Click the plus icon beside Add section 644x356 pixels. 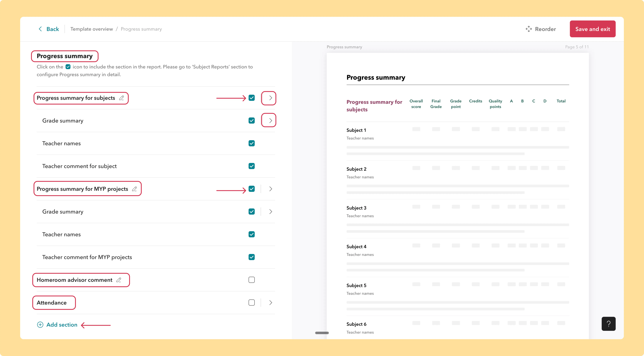click(40, 325)
